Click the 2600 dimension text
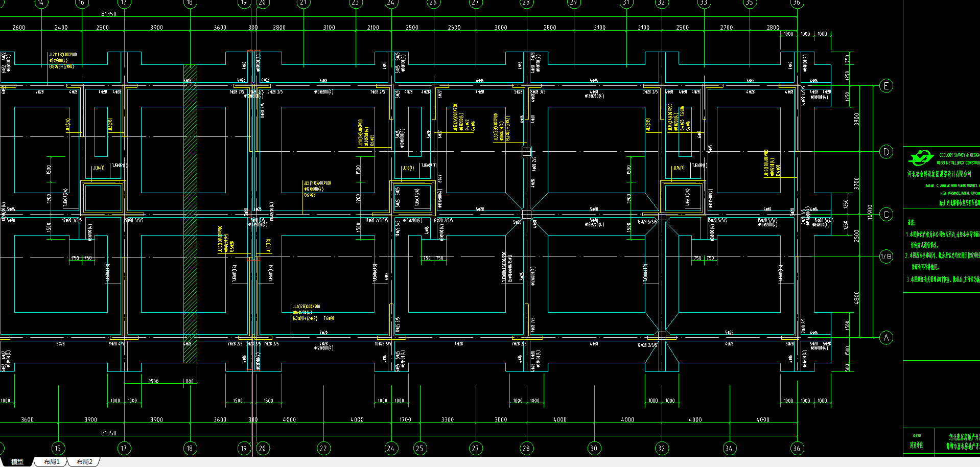The image size is (980, 467). point(18,28)
